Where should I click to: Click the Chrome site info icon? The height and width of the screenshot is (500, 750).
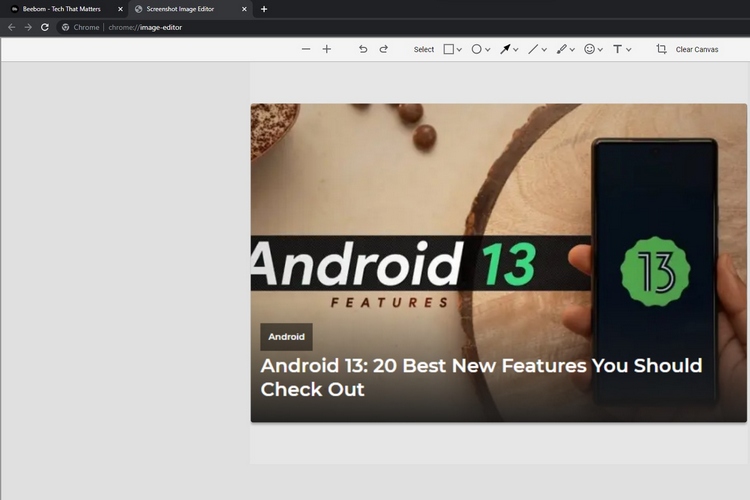click(66, 27)
